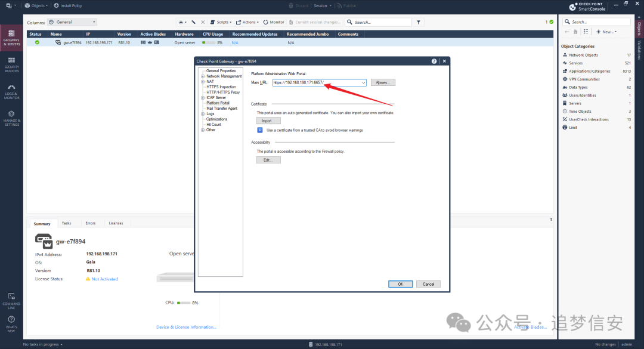This screenshot has width=644, height=349.
Task: Click the Install Policy button
Action: (68, 6)
